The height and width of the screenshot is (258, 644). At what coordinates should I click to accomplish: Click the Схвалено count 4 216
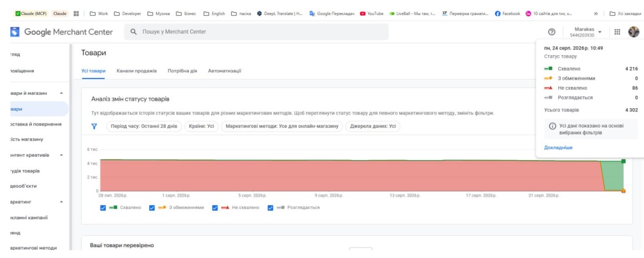click(x=630, y=69)
